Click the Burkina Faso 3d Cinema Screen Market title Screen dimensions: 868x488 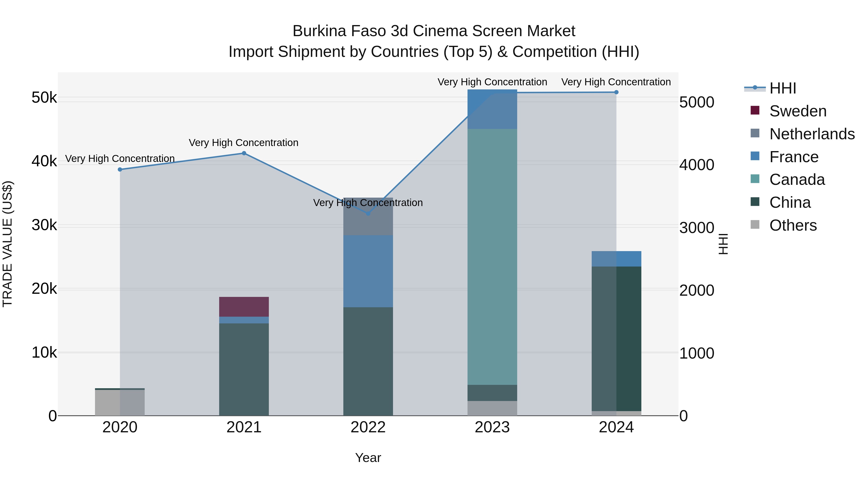tap(434, 31)
